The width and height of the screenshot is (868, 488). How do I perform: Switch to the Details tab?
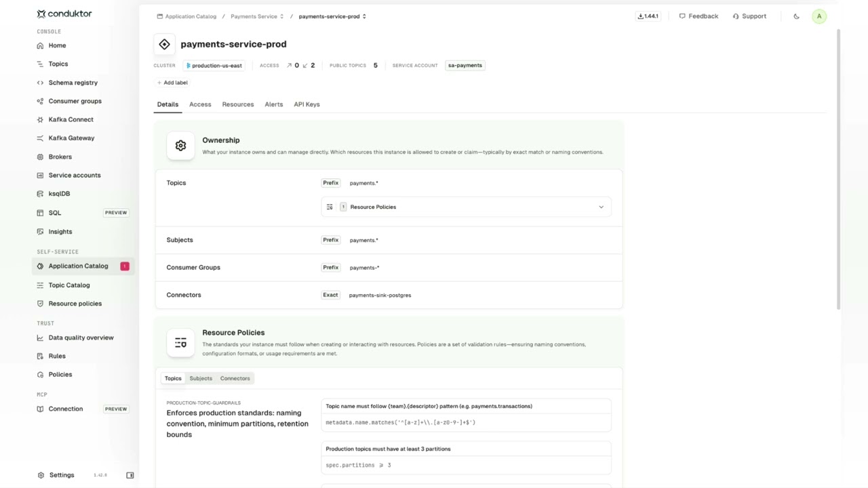tap(167, 104)
